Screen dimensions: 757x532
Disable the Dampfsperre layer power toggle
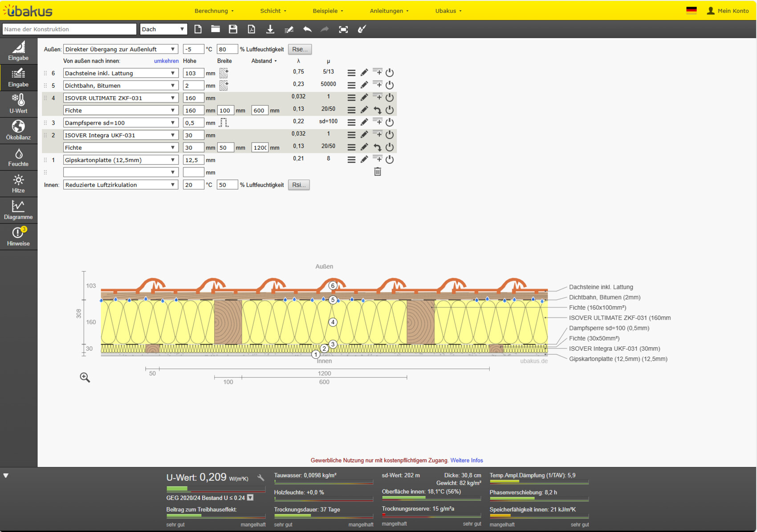click(x=390, y=122)
